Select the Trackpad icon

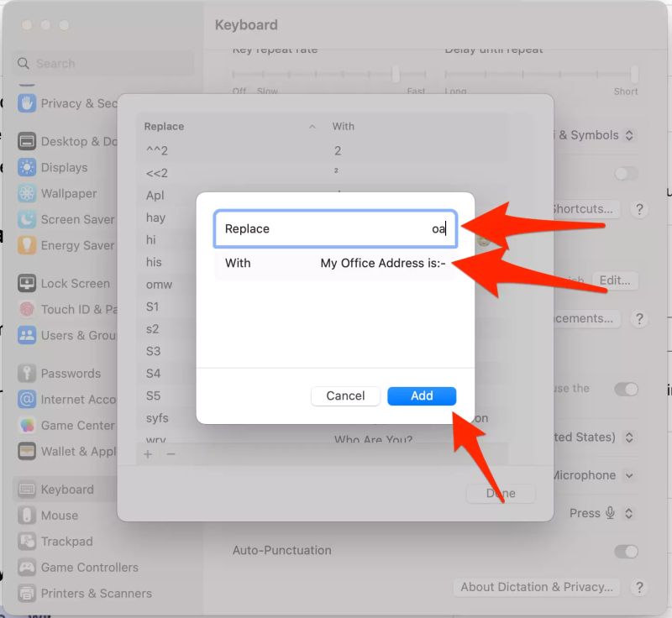click(x=27, y=542)
